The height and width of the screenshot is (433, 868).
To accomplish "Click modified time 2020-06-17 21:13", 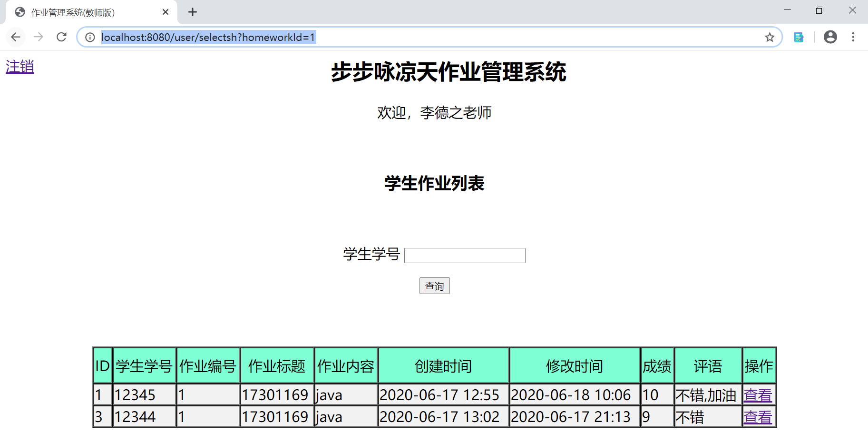I will (575, 417).
